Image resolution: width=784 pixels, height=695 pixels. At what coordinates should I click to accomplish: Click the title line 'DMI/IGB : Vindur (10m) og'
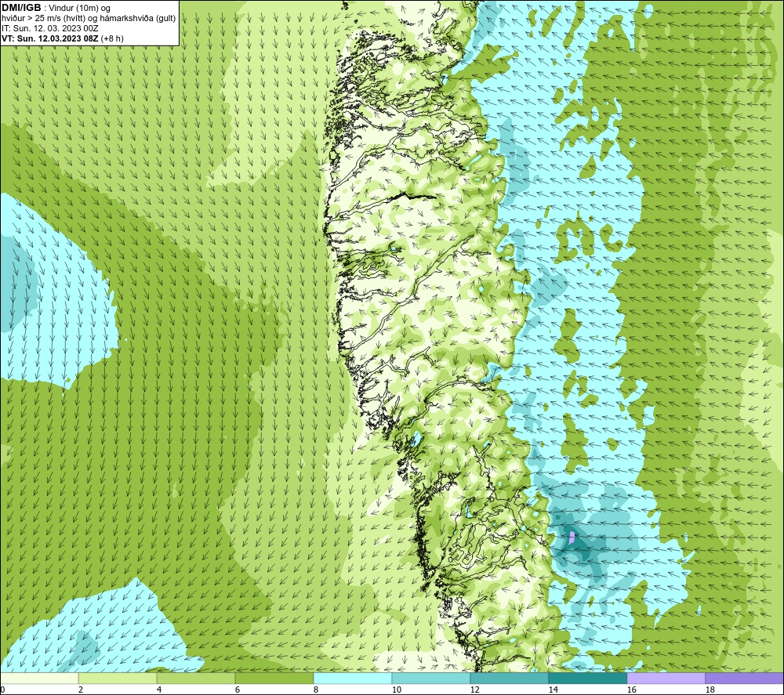[56, 8]
